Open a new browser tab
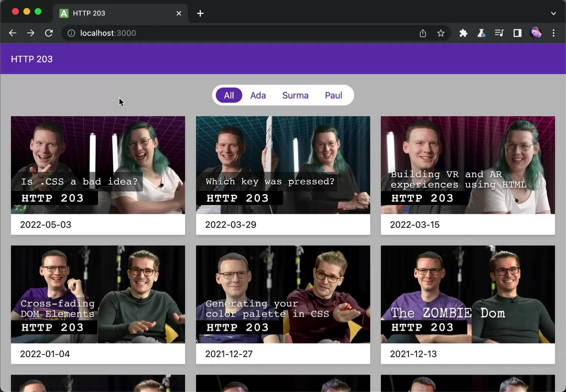 click(200, 13)
